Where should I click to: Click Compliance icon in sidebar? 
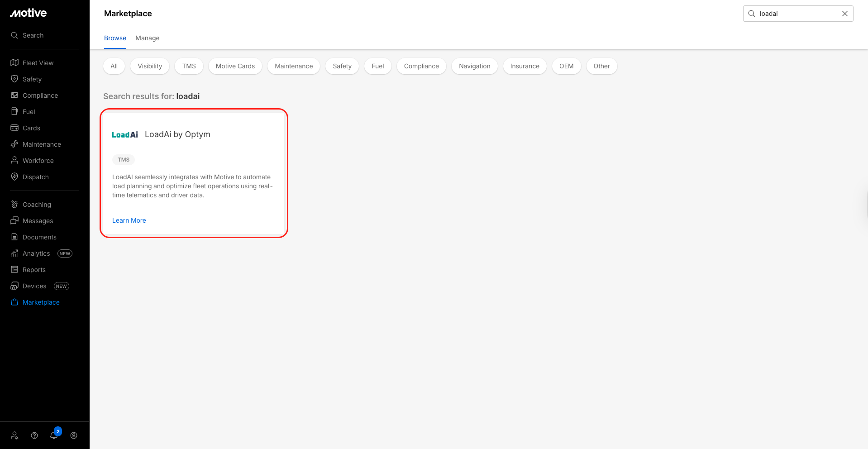click(x=14, y=96)
